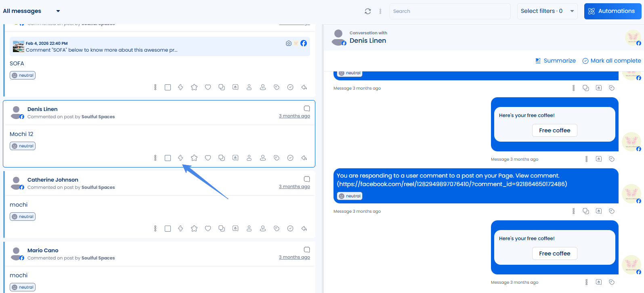This screenshot has height=293, width=644.
Task: Click the Summarize link
Action: click(x=556, y=61)
